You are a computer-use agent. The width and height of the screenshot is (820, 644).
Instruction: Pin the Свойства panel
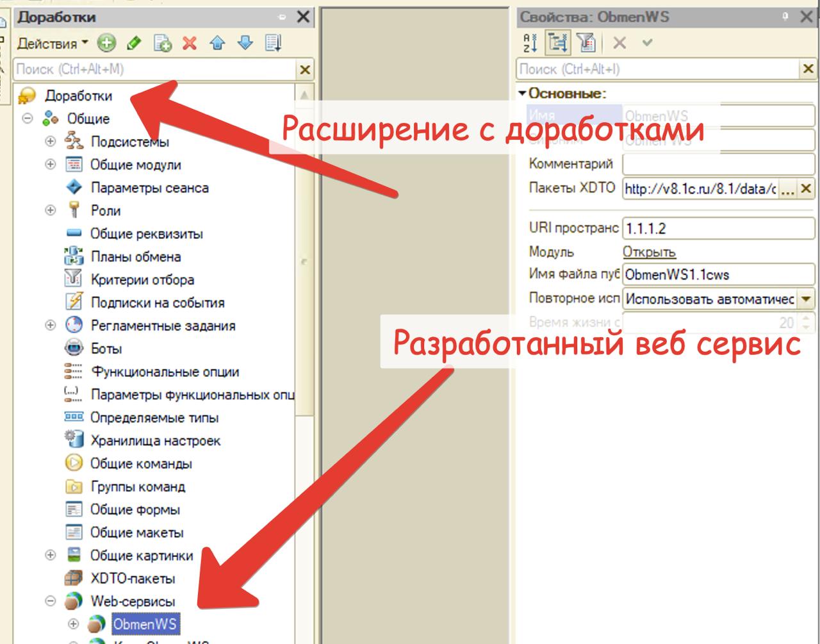coord(786,17)
